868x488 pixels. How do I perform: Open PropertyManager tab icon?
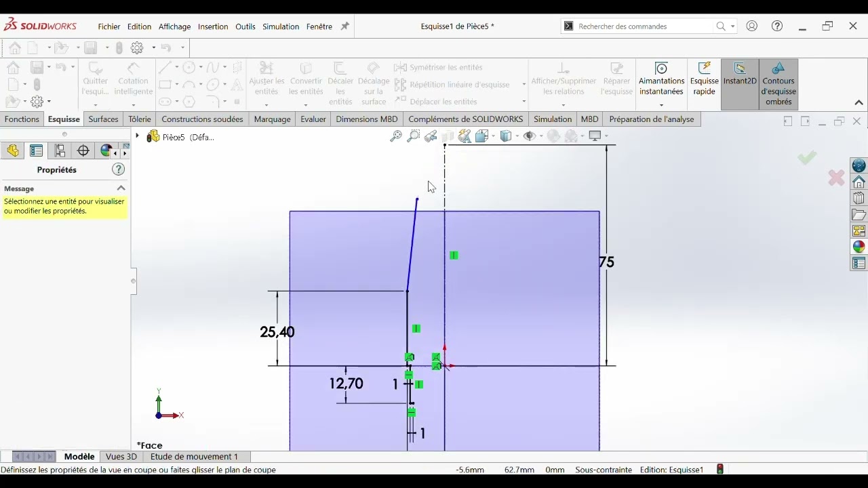pyautogui.click(x=37, y=150)
